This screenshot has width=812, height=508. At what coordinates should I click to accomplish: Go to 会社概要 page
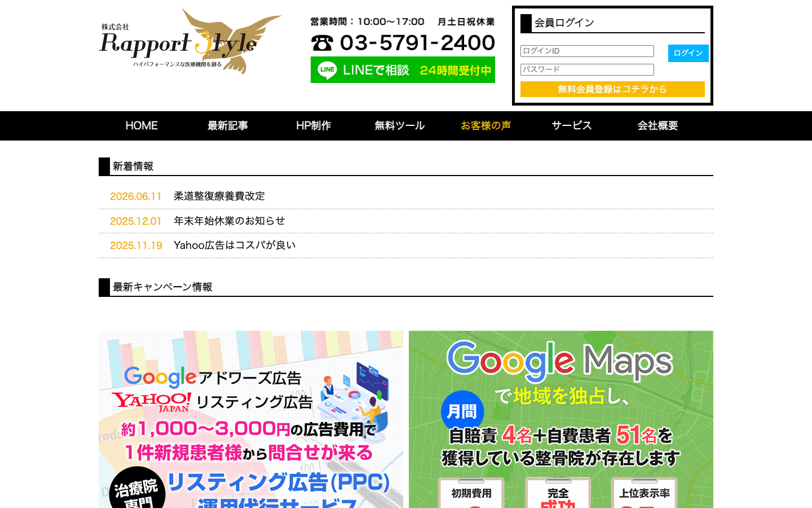coord(657,126)
